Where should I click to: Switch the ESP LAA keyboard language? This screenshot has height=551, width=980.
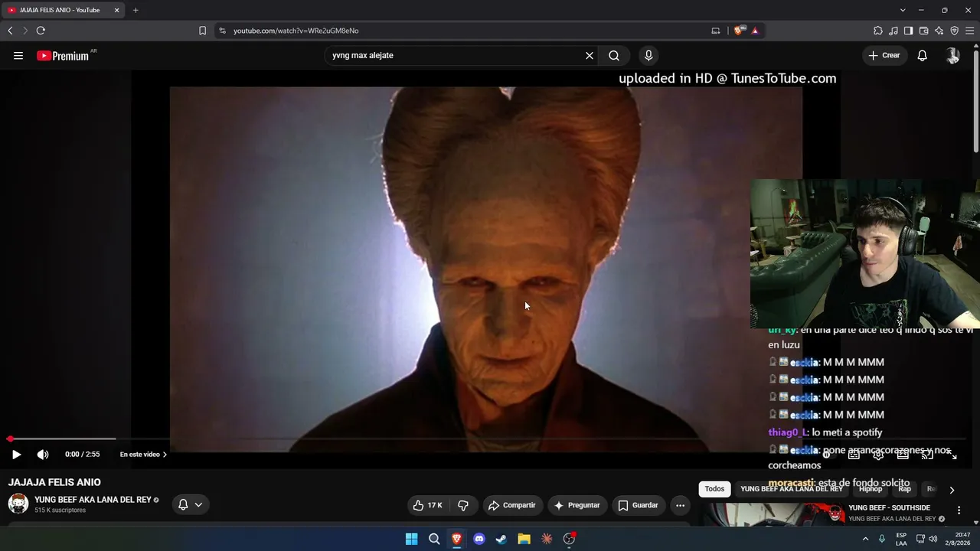[901, 539]
